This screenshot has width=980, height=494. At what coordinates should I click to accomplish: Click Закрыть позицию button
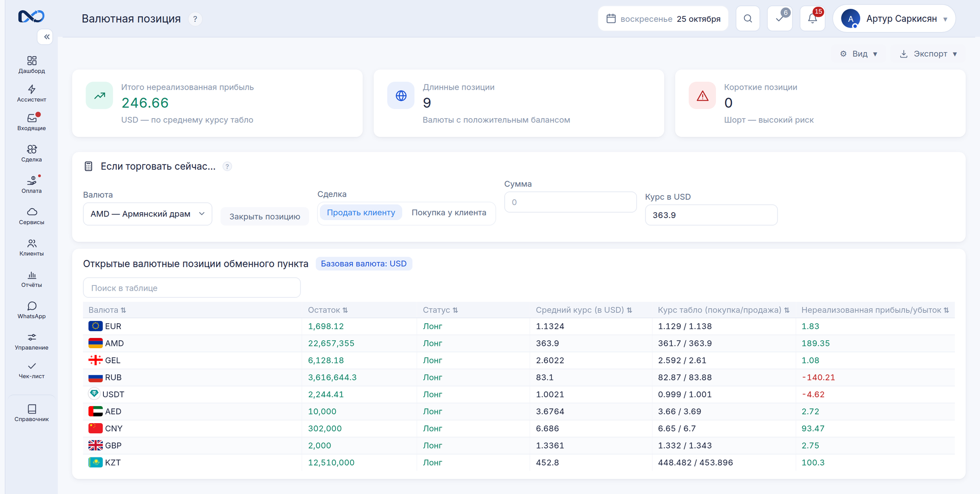265,216
